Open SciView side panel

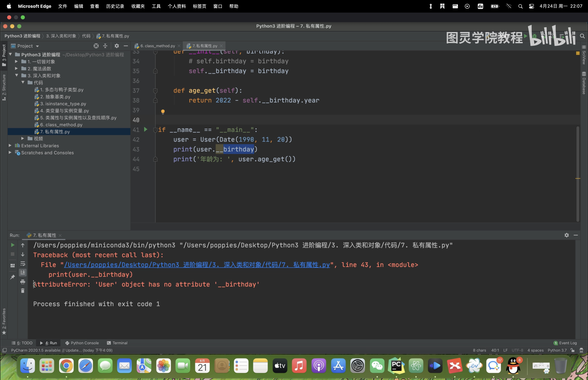(584, 55)
